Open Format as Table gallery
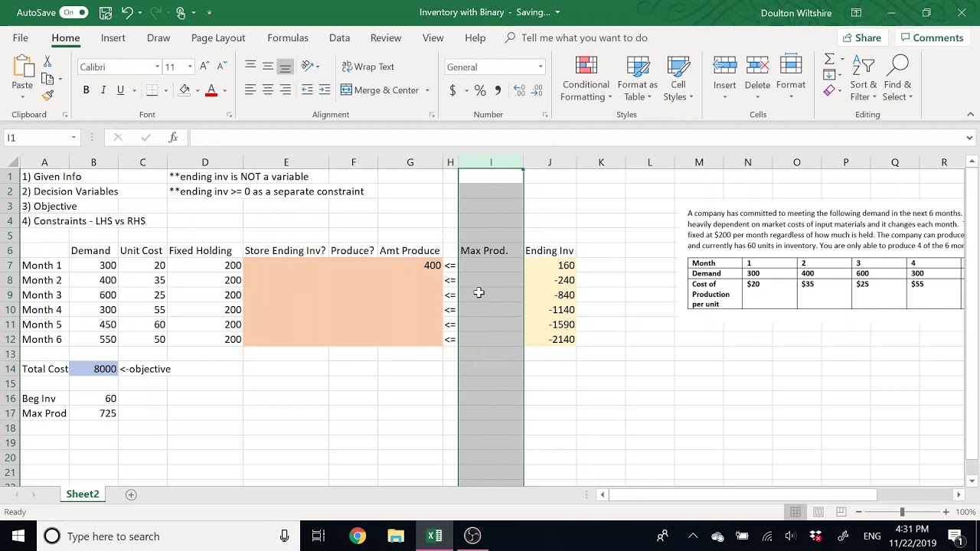The height and width of the screenshot is (551, 980). coord(637,79)
